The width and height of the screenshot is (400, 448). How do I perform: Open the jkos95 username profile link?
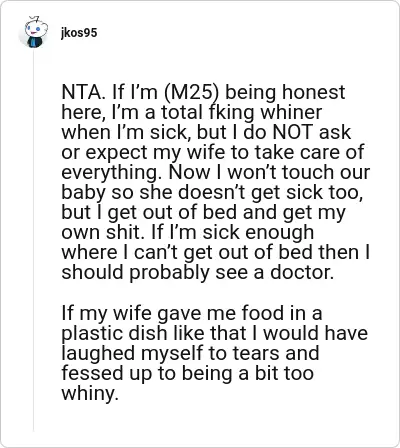(x=79, y=33)
